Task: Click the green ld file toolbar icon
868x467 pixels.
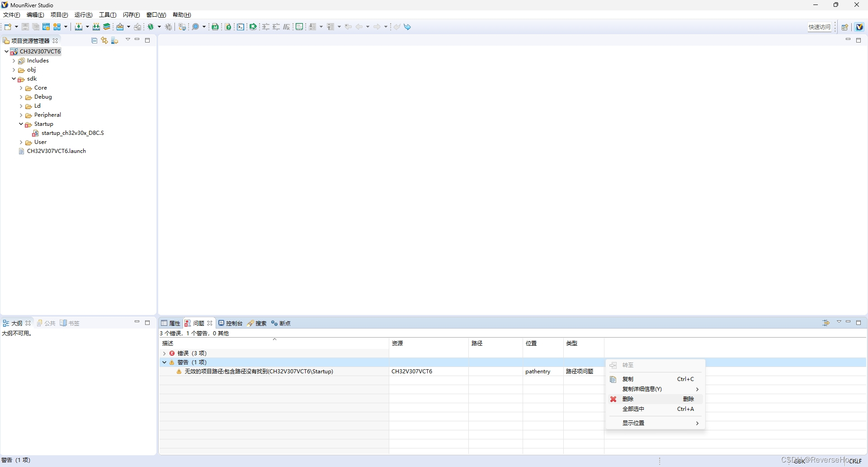Action: pyautogui.click(x=216, y=27)
